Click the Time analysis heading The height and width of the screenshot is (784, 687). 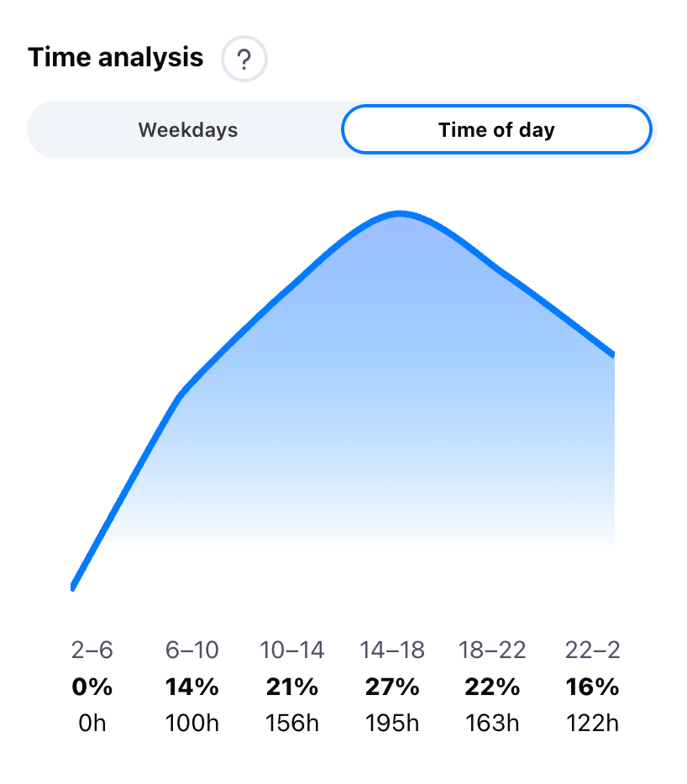117,57
